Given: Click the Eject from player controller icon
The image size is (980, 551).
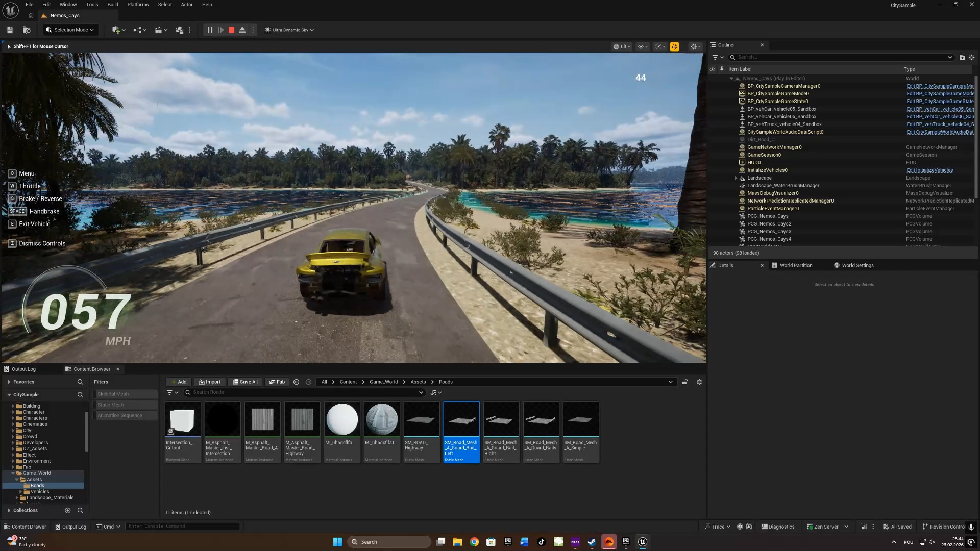Looking at the screenshot, I should tap(242, 30).
